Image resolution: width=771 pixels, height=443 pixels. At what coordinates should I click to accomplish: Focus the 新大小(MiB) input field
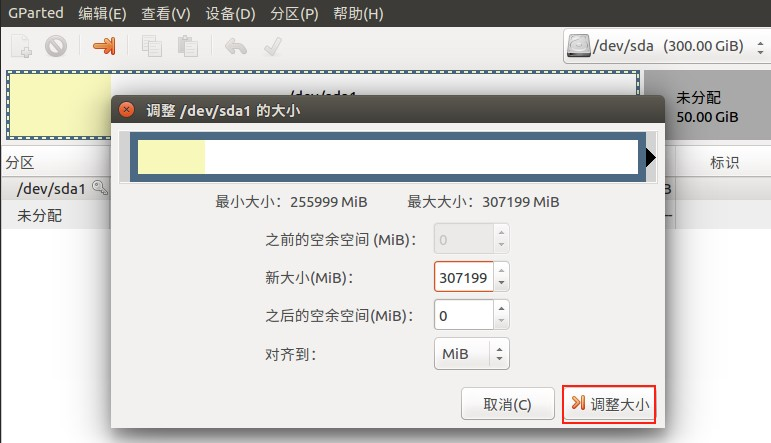(464, 277)
